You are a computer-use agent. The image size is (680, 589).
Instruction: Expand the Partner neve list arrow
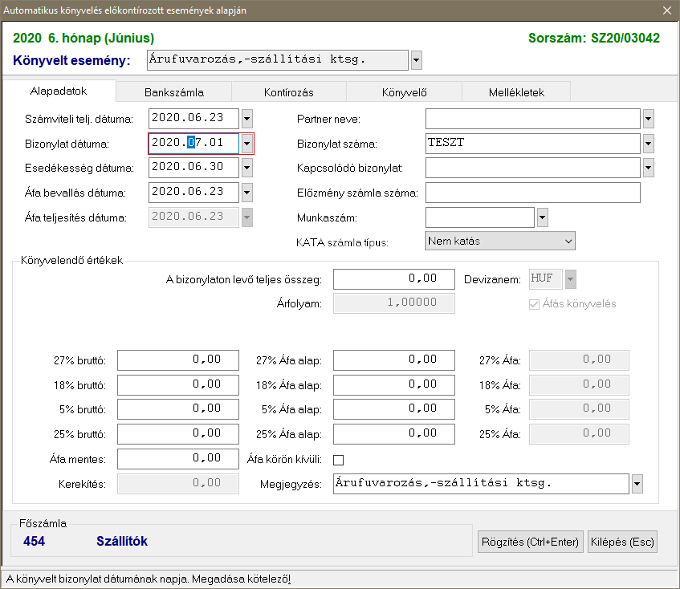pos(648,118)
